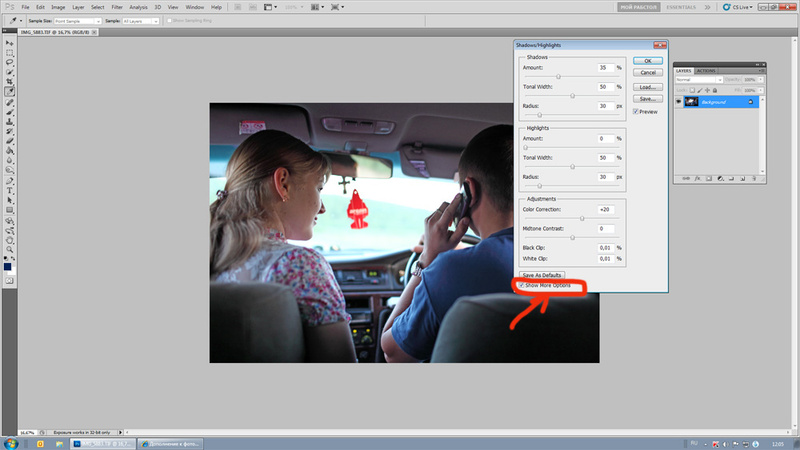Select the Move tool
The height and width of the screenshot is (450, 800).
coord(9,43)
